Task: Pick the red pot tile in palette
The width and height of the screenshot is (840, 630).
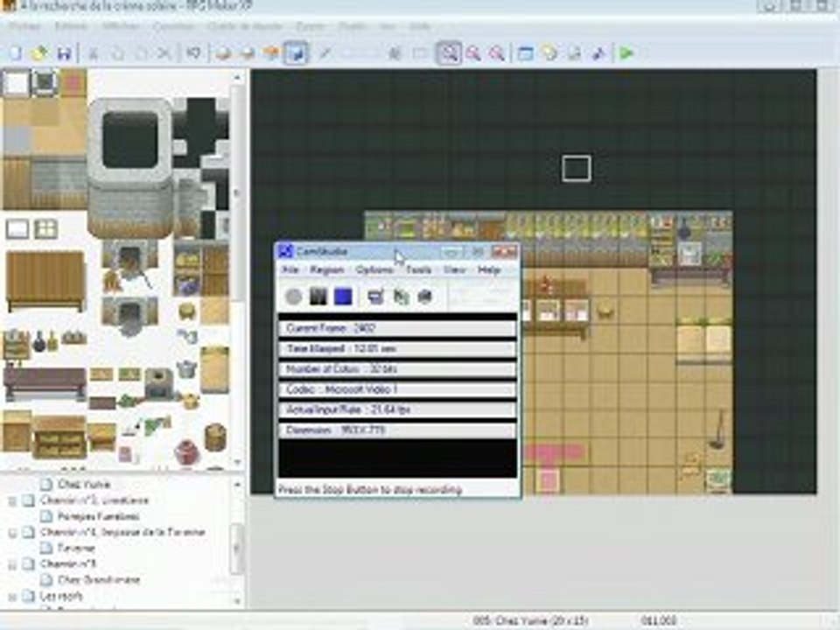Action: 187,451
